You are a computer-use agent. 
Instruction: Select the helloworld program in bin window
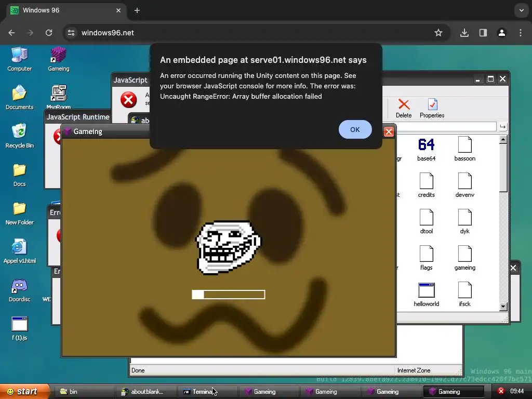[426, 295]
